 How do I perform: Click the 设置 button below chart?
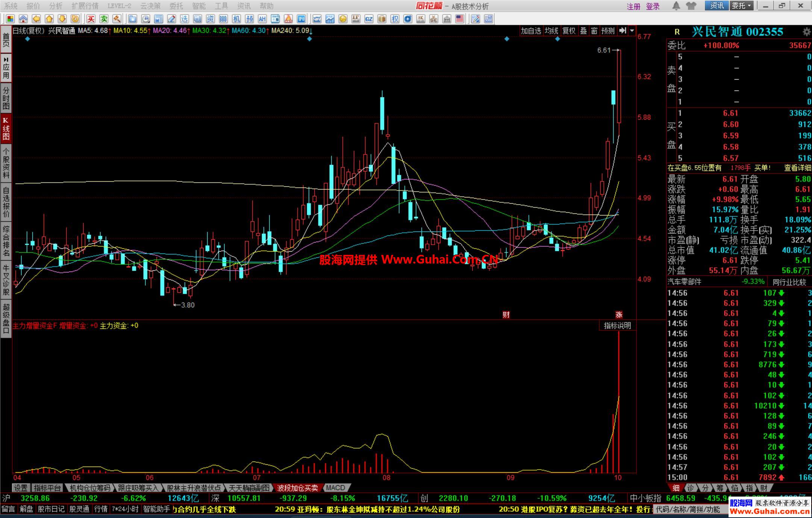[x=21, y=488]
